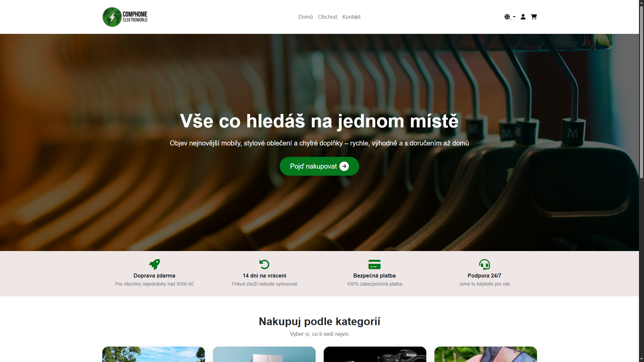The width and height of the screenshot is (644, 362).
Task: Click the rocket free shipping icon
Action: 154,264
